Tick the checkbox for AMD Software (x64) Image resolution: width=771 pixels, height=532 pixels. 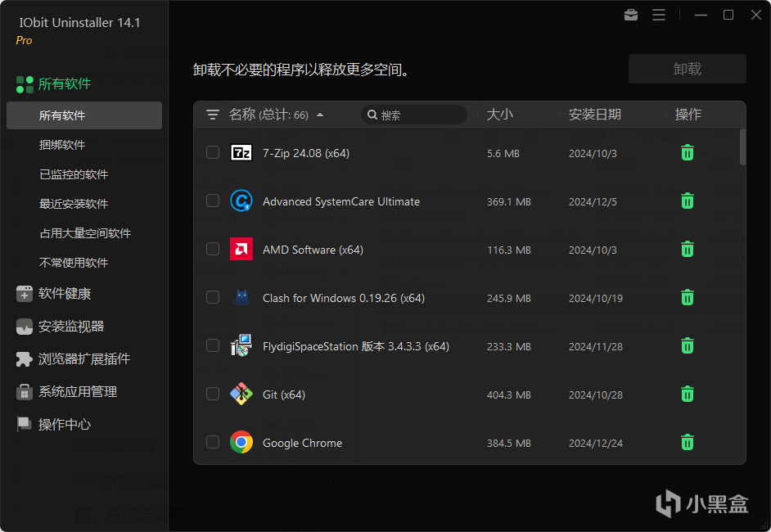[x=213, y=249]
